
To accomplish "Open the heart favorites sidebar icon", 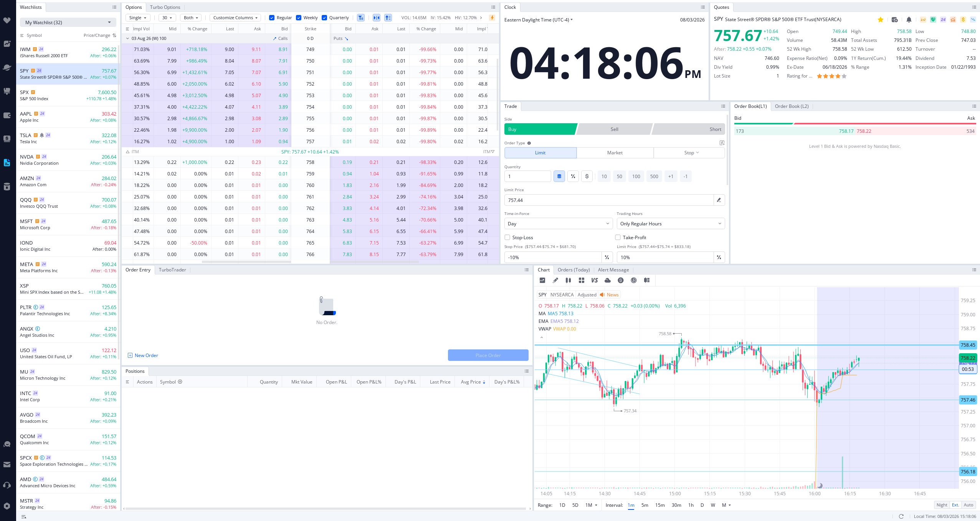I will pyautogui.click(x=7, y=20).
